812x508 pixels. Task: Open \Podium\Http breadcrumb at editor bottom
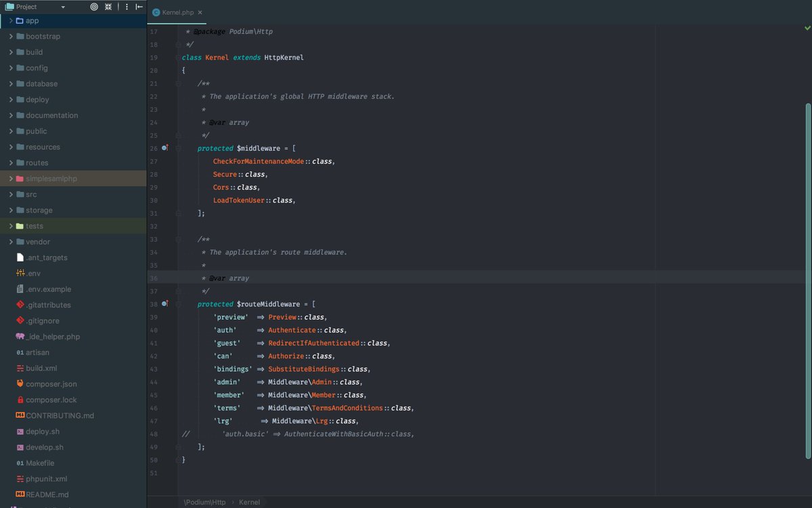(205, 502)
